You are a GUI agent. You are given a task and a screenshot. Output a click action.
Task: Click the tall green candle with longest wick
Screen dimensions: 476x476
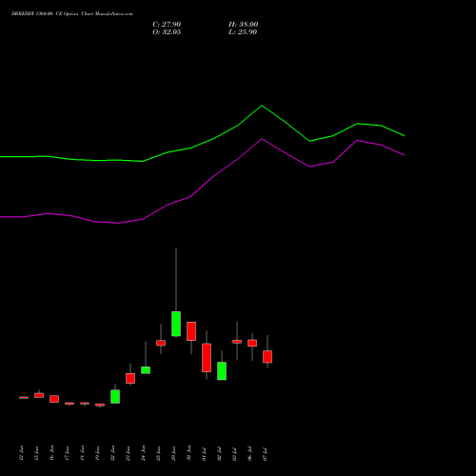pyautogui.click(x=176, y=324)
